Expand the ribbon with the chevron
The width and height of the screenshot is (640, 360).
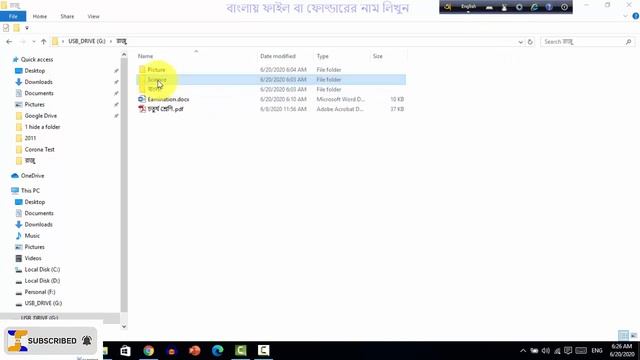click(625, 16)
